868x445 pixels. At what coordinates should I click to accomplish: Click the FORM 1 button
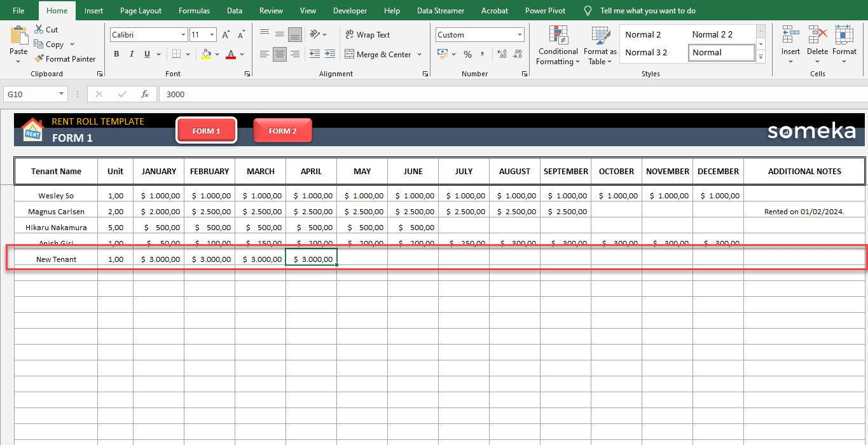coord(206,130)
